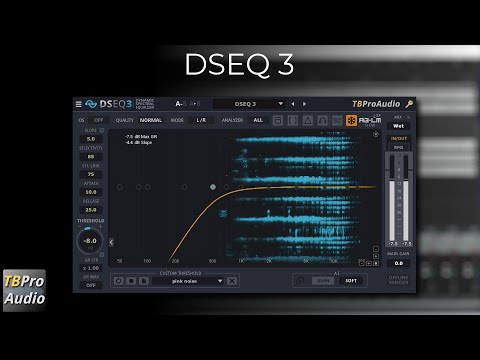Click the upper minus zoom button by the meters

(x=376, y=249)
